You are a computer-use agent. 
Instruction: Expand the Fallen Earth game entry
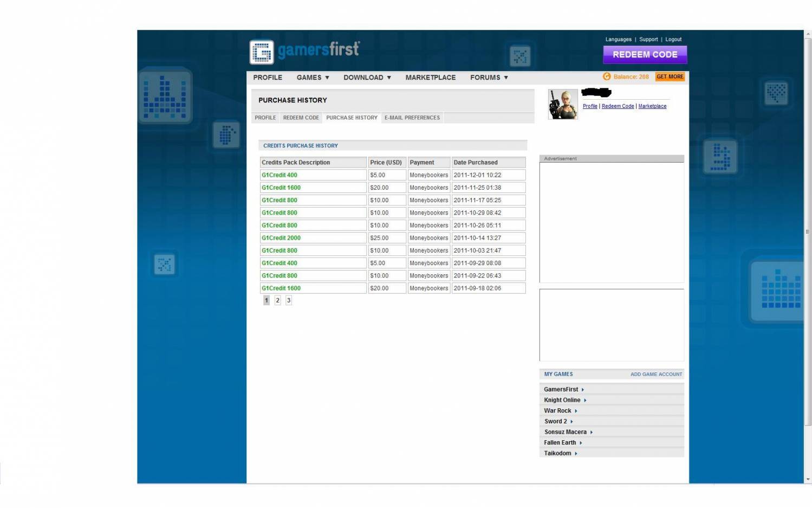[562, 443]
